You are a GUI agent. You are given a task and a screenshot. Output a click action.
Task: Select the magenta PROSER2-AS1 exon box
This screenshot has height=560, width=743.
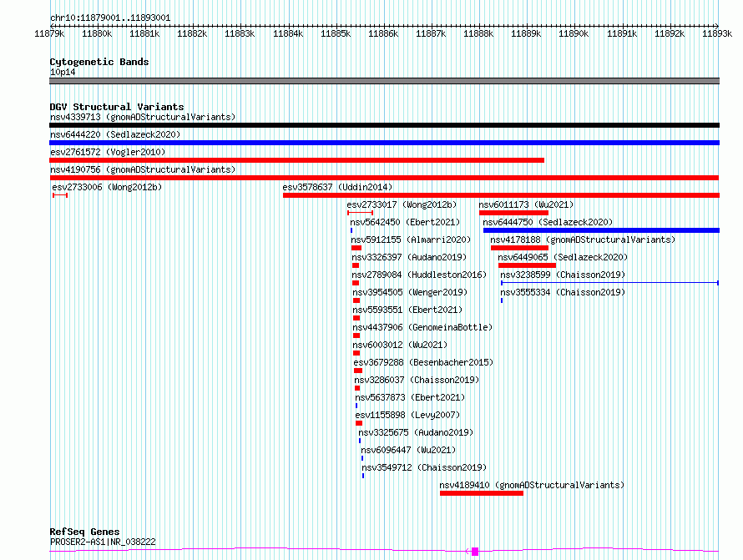point(475,552)
